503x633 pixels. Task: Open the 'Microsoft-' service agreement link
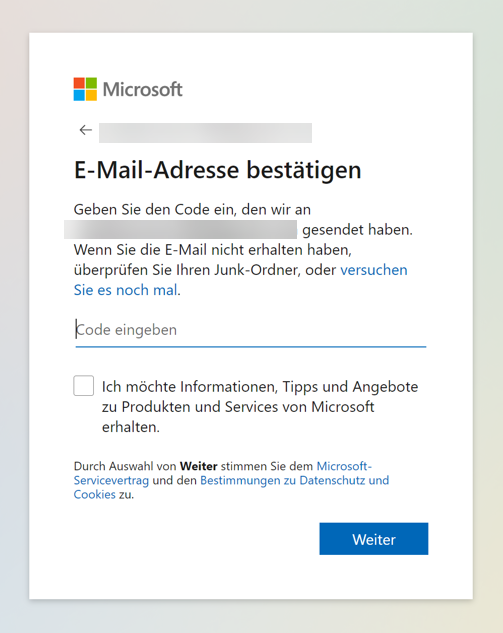pyautogui.click(x=344, y=466)
